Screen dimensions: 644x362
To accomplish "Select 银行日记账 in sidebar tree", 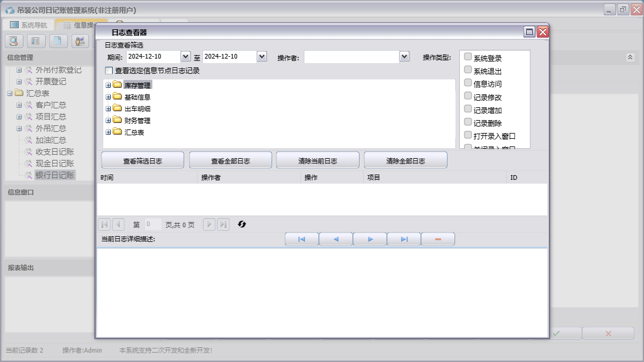I will coord(55,175).
